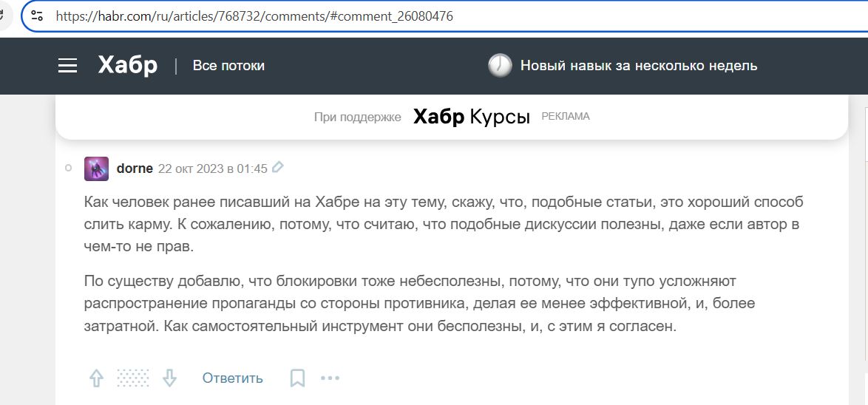Click При поддержке text
This screenshot has width=868, height=405.
click(x=358, y=118)
